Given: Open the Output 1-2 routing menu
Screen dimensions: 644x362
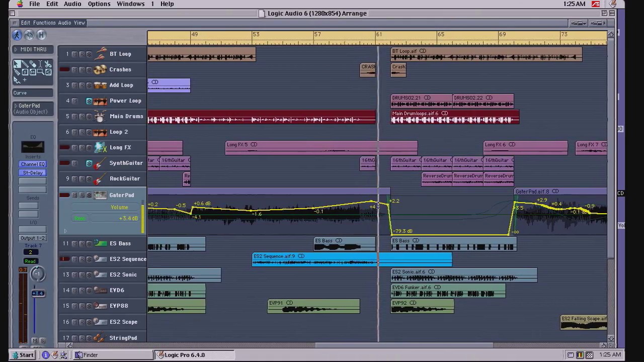Looking at the screenshot, I should click(x=33, y=238).
